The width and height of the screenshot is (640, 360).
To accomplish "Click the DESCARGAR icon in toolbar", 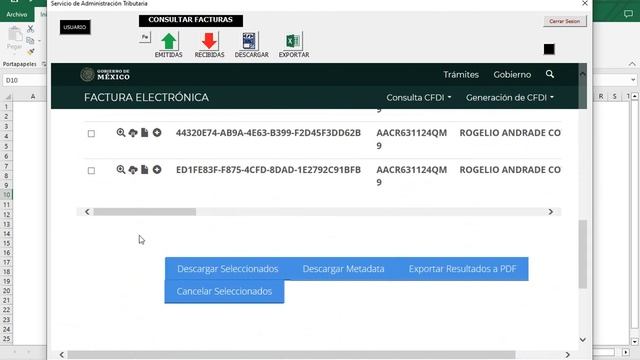I will [249, 42].
